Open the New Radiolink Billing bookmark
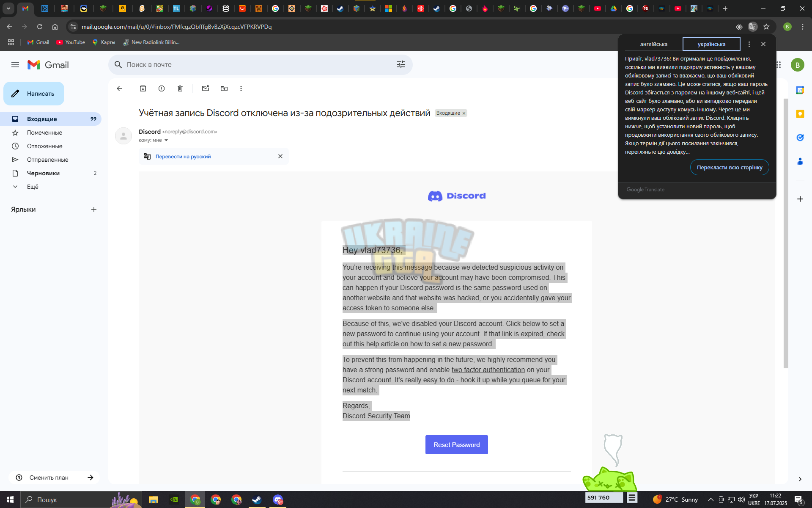 pyautogui.click(x=151, y=42)
